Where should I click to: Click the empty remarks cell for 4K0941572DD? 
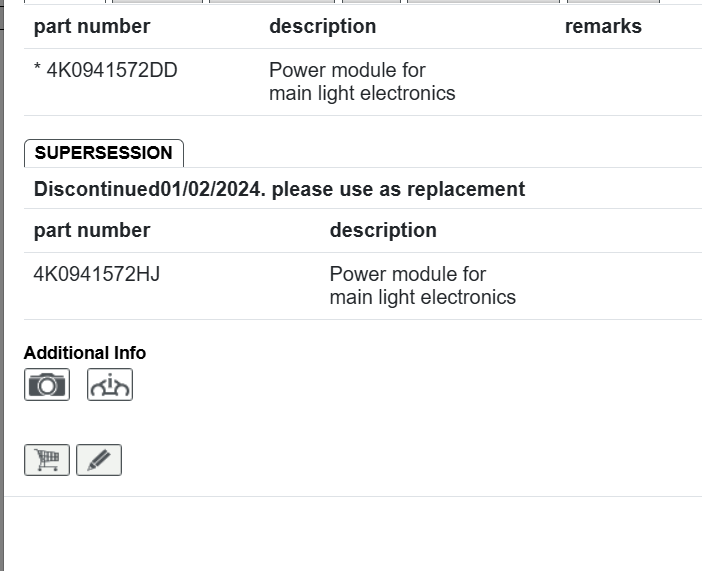point(620,82)
